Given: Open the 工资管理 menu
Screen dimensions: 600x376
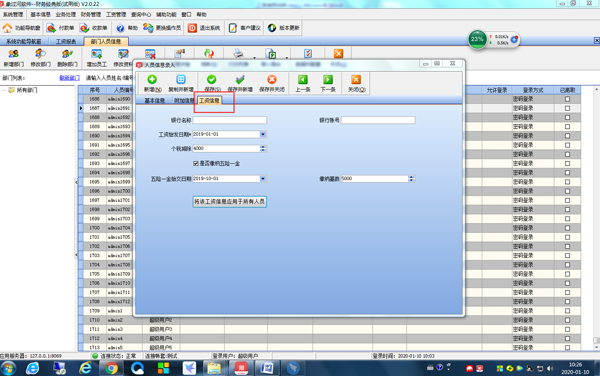Looking at the screenshot, I should [x=116, y=15].
